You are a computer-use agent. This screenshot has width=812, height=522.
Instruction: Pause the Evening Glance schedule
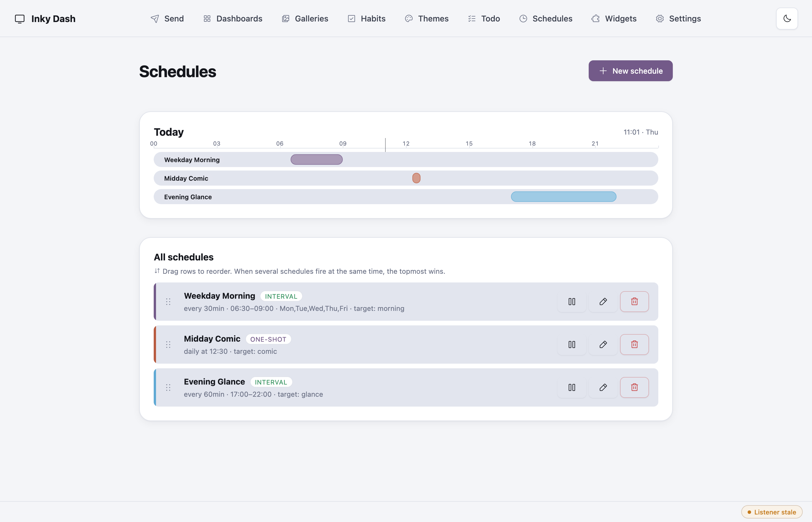click(572, 387)
